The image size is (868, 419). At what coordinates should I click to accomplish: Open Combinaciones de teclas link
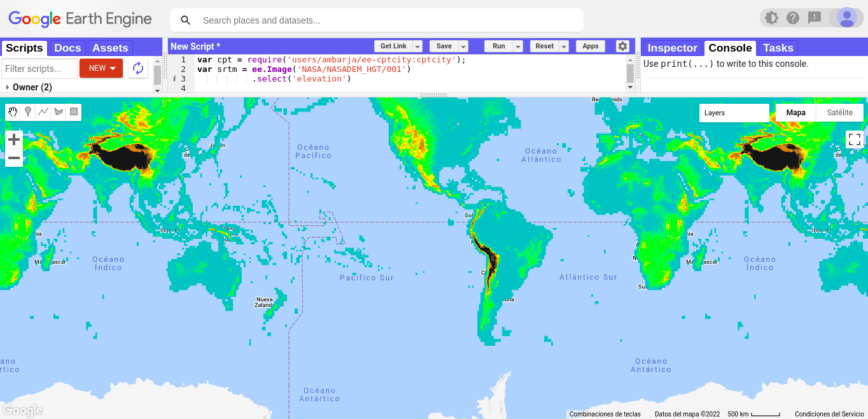click(x=605, y=414)
